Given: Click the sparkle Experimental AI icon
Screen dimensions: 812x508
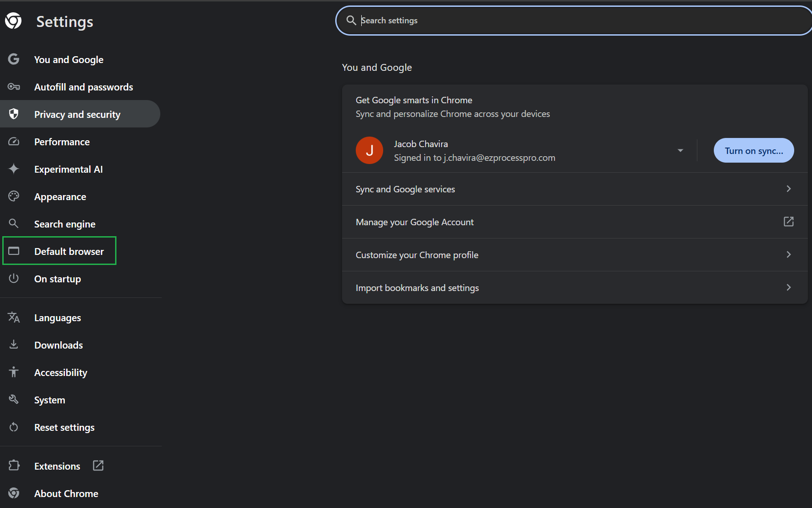Looking at the screenshot, I should tap(14, 169).
